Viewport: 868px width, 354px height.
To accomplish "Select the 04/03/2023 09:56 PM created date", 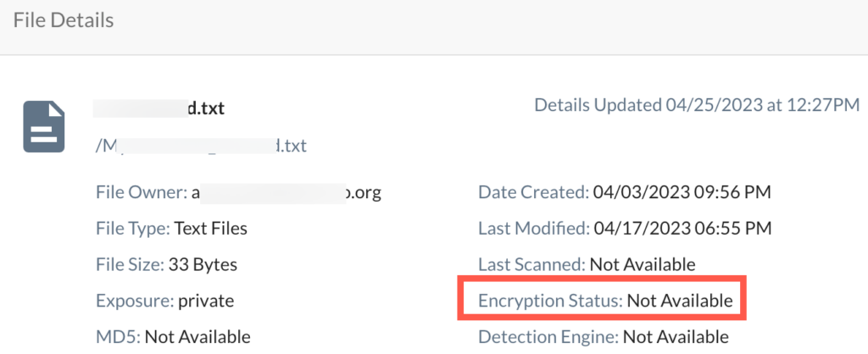I will [682, 192].
